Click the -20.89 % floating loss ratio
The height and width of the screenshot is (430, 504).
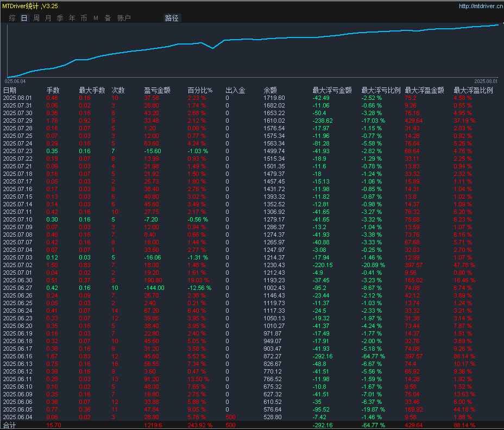click(x=373, y=265)
